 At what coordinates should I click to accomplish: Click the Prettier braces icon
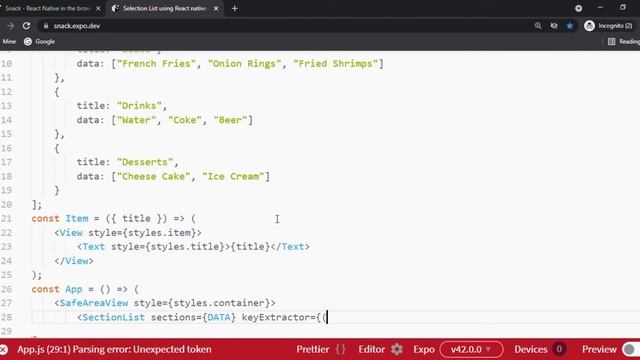coord(340,349)
